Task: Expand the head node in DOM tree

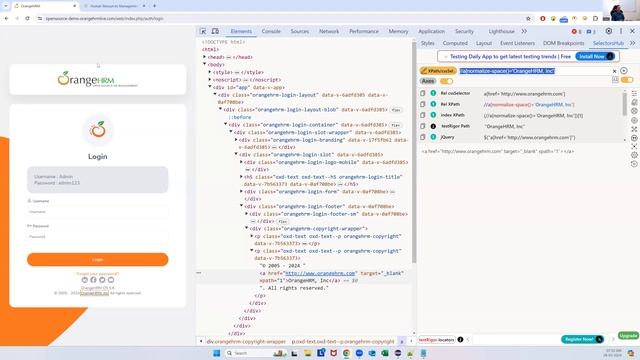Action: pyautogui.click(x=204, y=57)
